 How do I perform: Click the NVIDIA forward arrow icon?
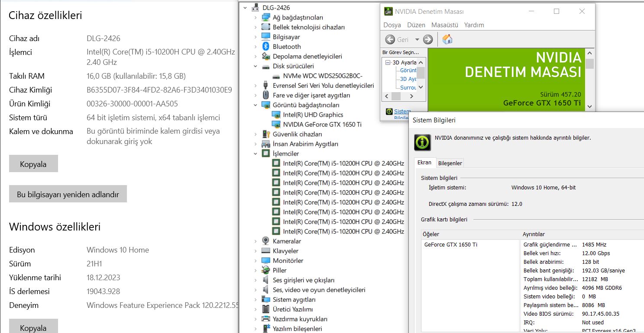428,39
